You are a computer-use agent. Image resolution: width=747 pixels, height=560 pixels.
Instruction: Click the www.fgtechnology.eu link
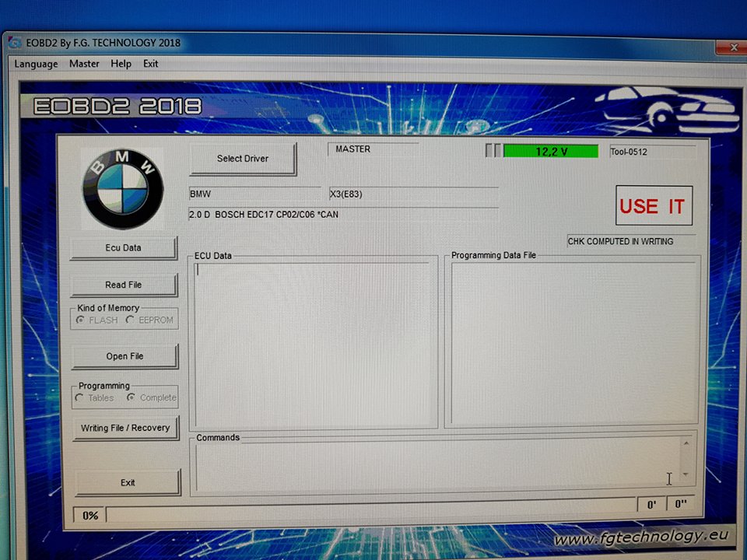click(641, 537)
